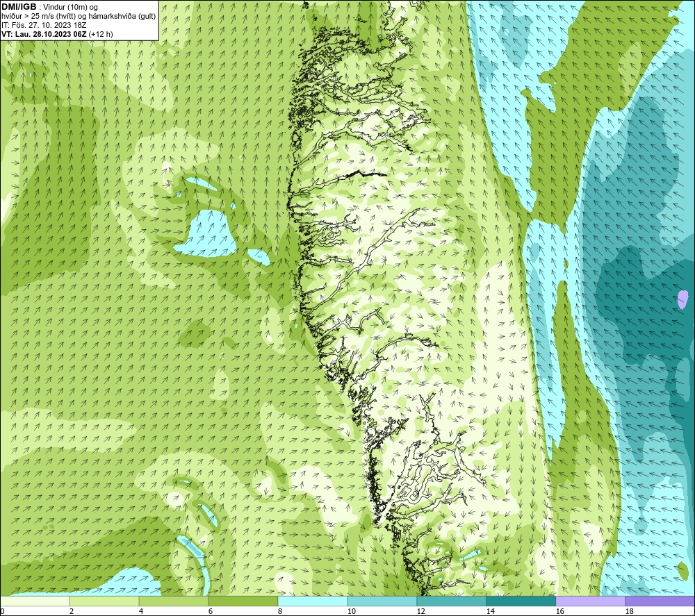
Task: Click the 6–8 m/s legend color swatch
Action: [243, 601]
